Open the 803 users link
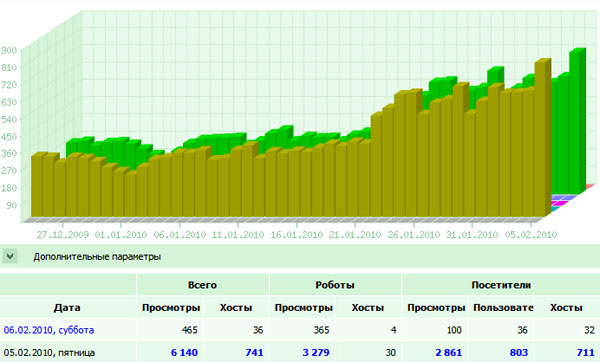 (519, 352)
